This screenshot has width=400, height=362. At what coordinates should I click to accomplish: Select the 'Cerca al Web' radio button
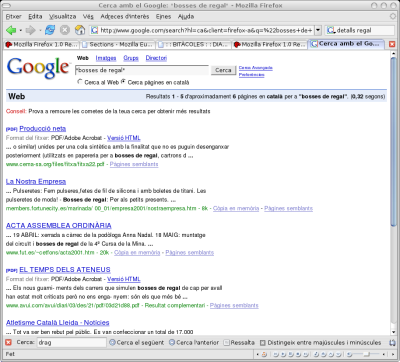pos(80,82)
